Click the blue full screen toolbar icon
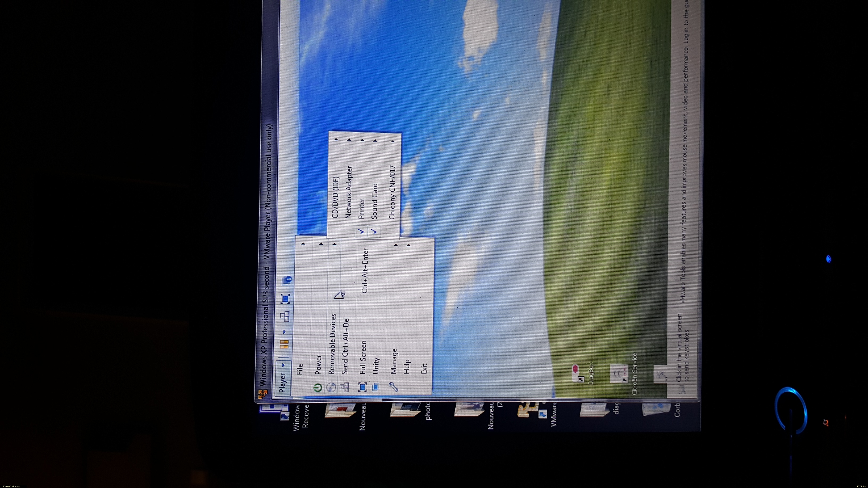The image size is (868, 488). click(x=285, y=298)
